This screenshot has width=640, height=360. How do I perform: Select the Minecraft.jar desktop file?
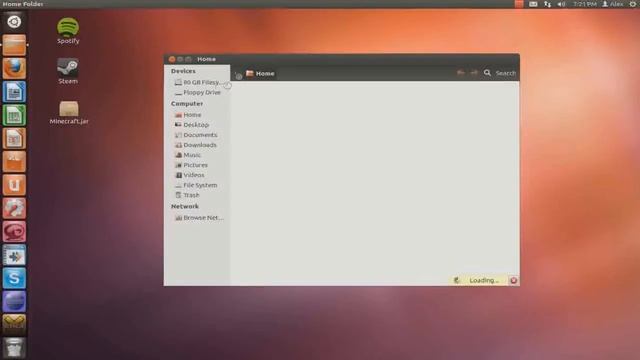[x=69, y=113]
